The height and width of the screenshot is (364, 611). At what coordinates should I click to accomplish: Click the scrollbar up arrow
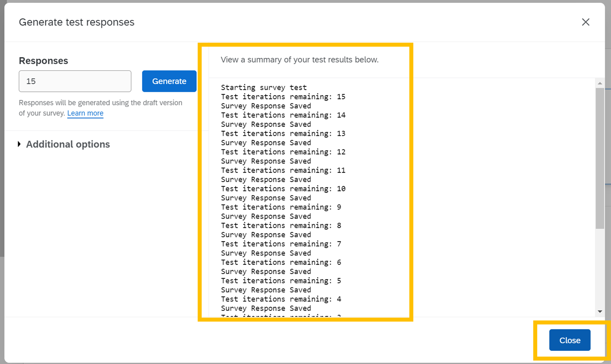(x=600, y=83)
